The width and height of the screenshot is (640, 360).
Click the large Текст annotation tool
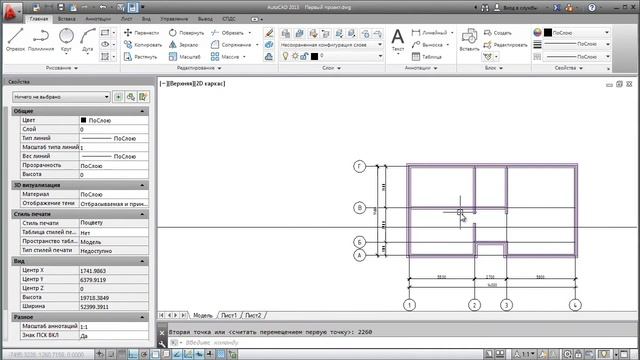[x=398, y=40]
